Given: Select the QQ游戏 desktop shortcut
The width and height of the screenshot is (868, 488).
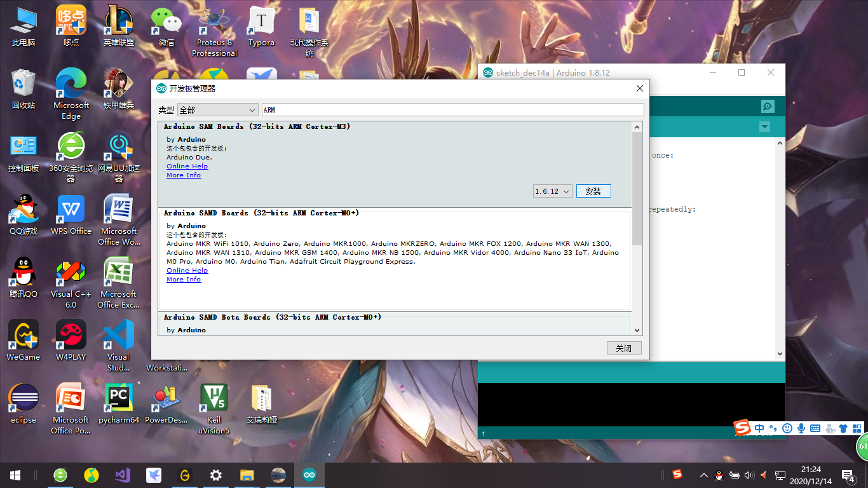Looking at the screenshot, I should click(x=24, y=215).
